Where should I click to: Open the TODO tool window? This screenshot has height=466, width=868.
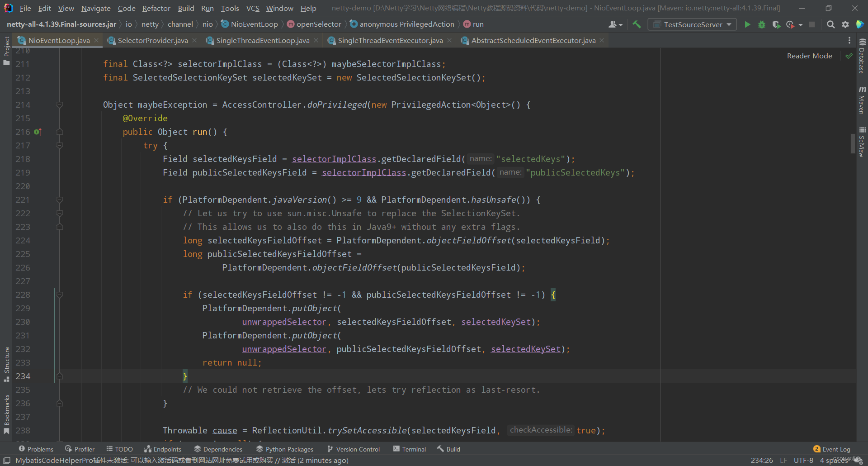click(119, 449)
